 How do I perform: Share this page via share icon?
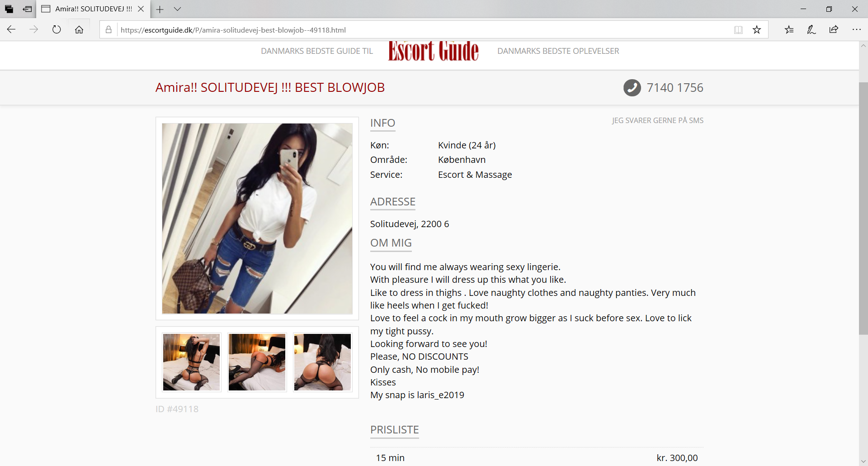[834, 30]
